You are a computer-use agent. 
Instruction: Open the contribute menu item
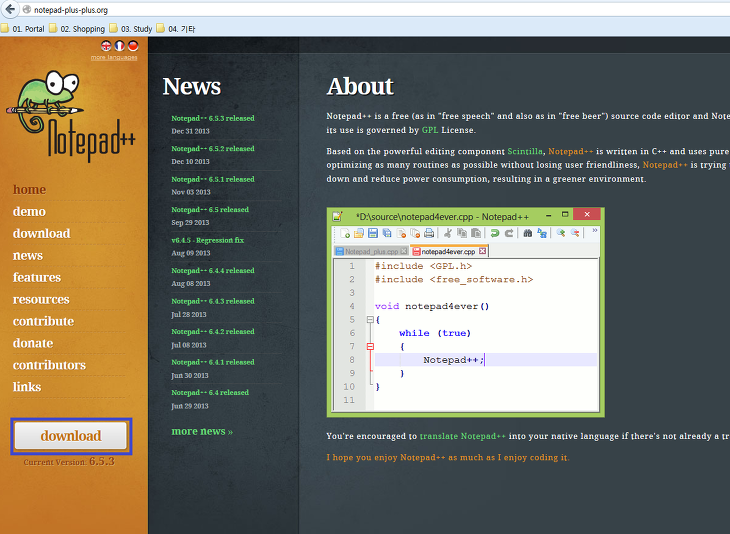[43, 321]
